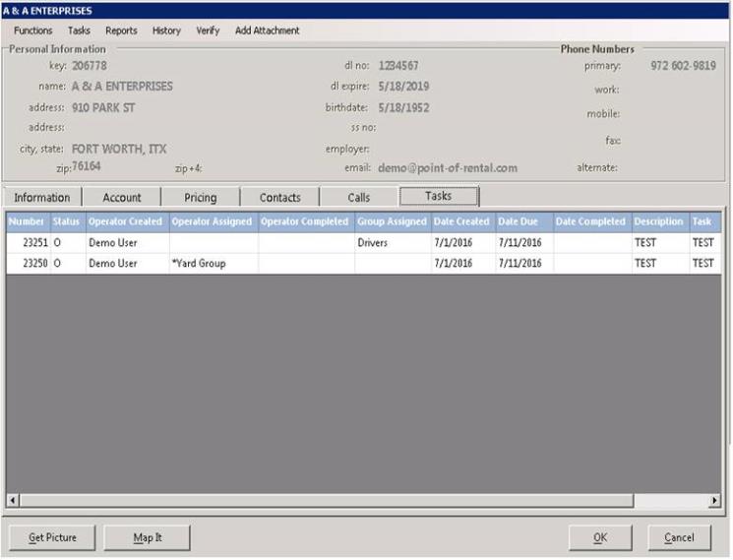This screenshot has height=560, width=733.
Task: Click the Map It button
Action: tap(148, 537)
